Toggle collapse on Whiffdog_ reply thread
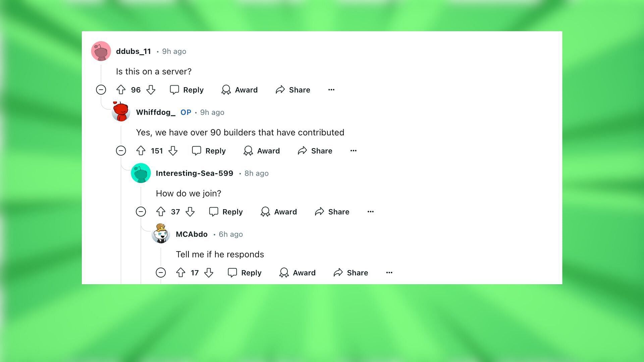Screen dimensions: 644x362 (122, 150)
